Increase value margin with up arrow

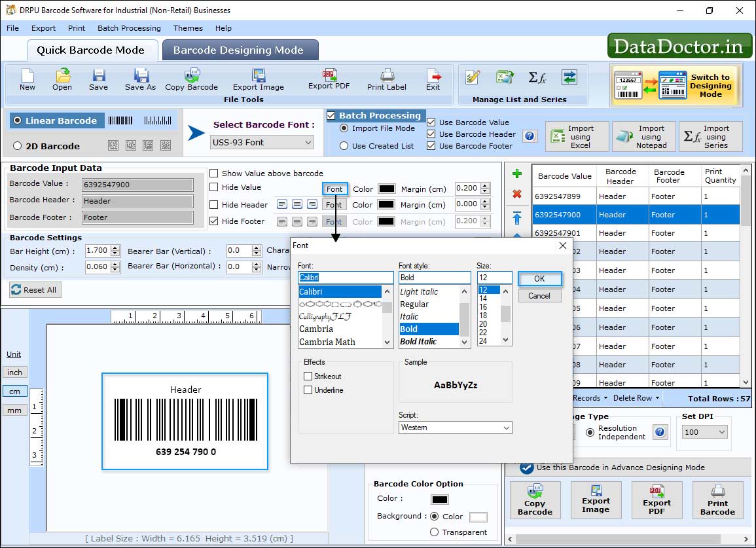coord(486,186)
